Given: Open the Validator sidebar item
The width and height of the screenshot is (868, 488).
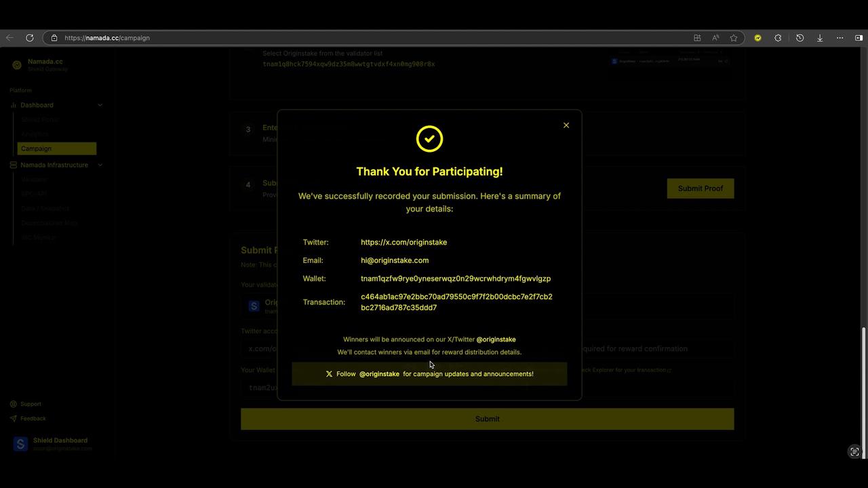Looking at the screenshot, I should (34, 180).
